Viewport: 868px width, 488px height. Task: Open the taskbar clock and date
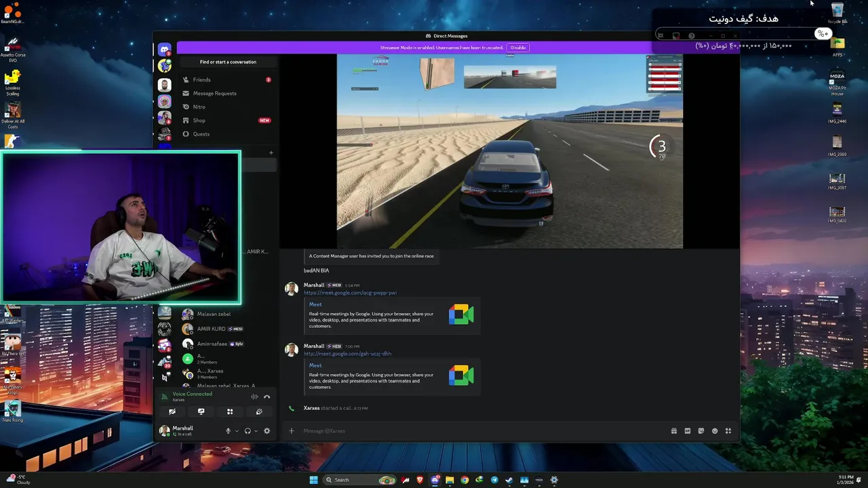[x=846, y=480]
